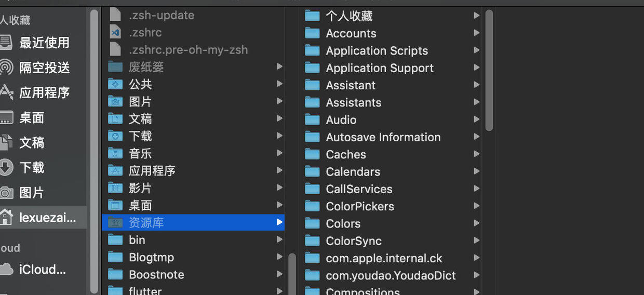This screenshot has width=644, height=295.
Task: Click the AirDrop icon in sidebar
Action: click(x=6, y=68)
